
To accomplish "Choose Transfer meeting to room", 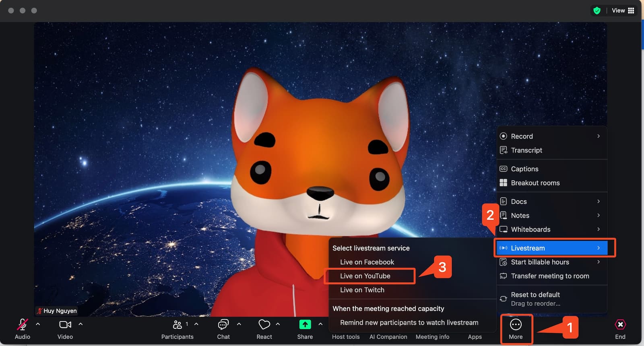I will (x=552, y=276).
